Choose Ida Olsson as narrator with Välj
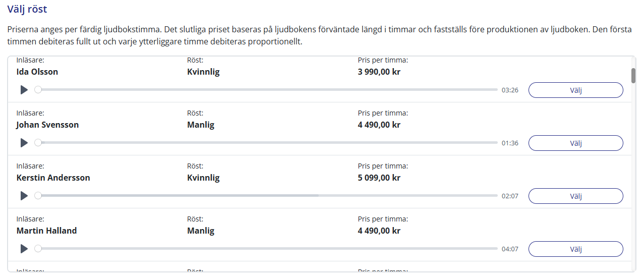This screenshot has height=278, width=644. pos(575,90)
